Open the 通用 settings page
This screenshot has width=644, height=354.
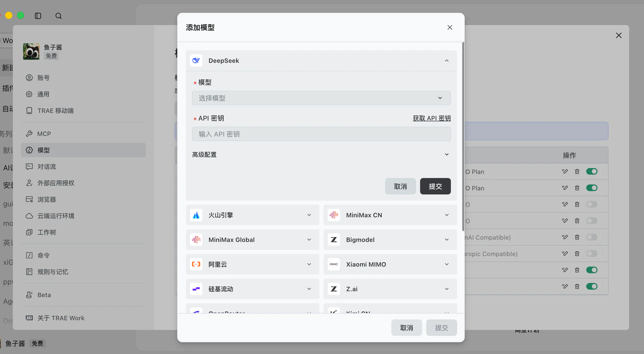pos(83,94)
